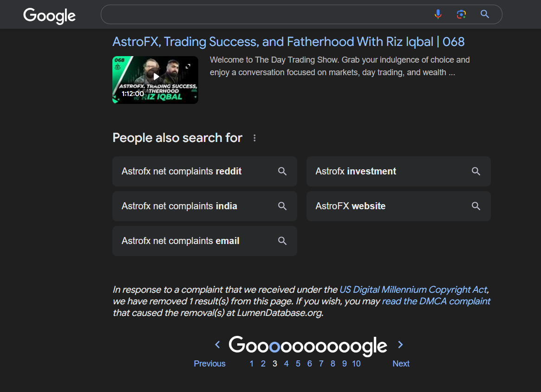Go to results page 10
The height and width of the screenshot is (392, 541).
click(357, 364)
